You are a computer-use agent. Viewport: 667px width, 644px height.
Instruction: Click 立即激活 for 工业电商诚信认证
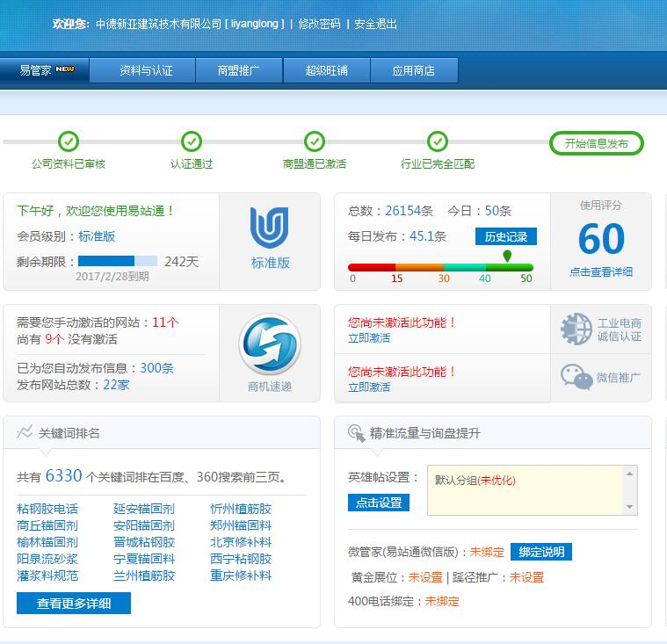click(x=369, y=338)
